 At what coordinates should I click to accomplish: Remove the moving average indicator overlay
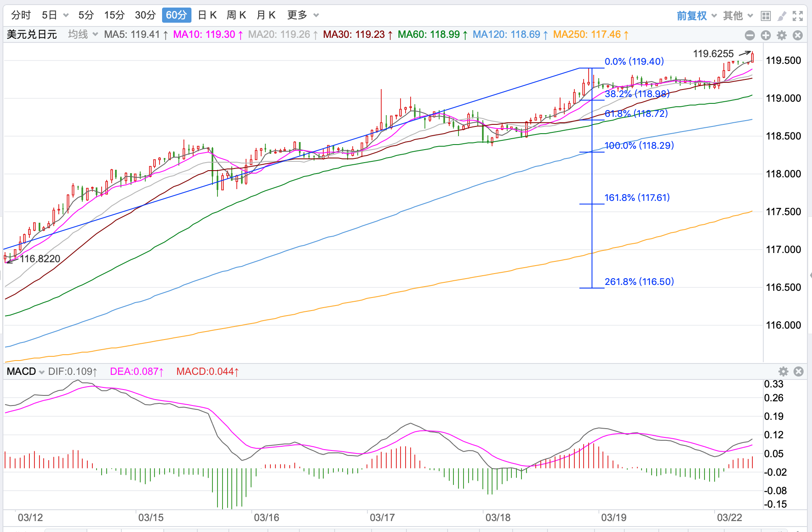point(798,35)
